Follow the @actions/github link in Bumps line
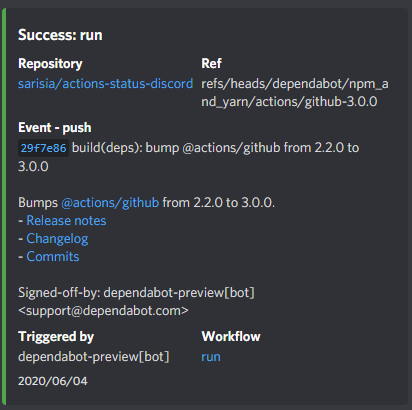 pos(110,202)
